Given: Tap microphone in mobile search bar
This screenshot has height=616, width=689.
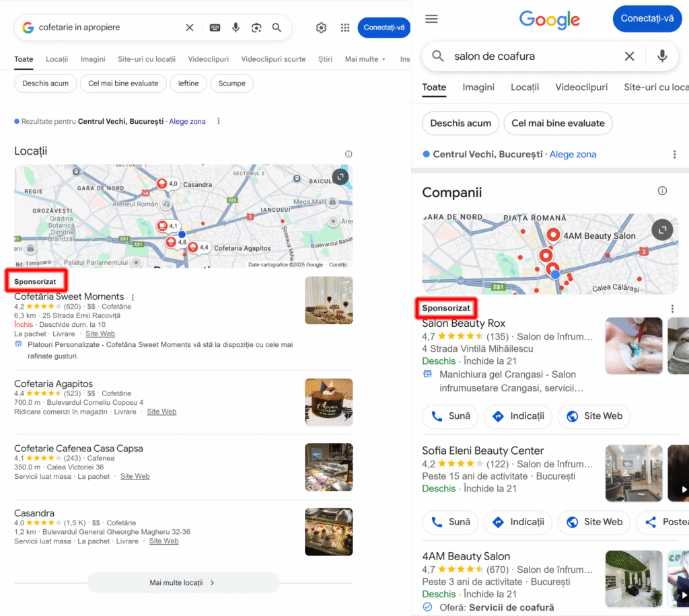Looking at the screenshot, I should point(662,56).
